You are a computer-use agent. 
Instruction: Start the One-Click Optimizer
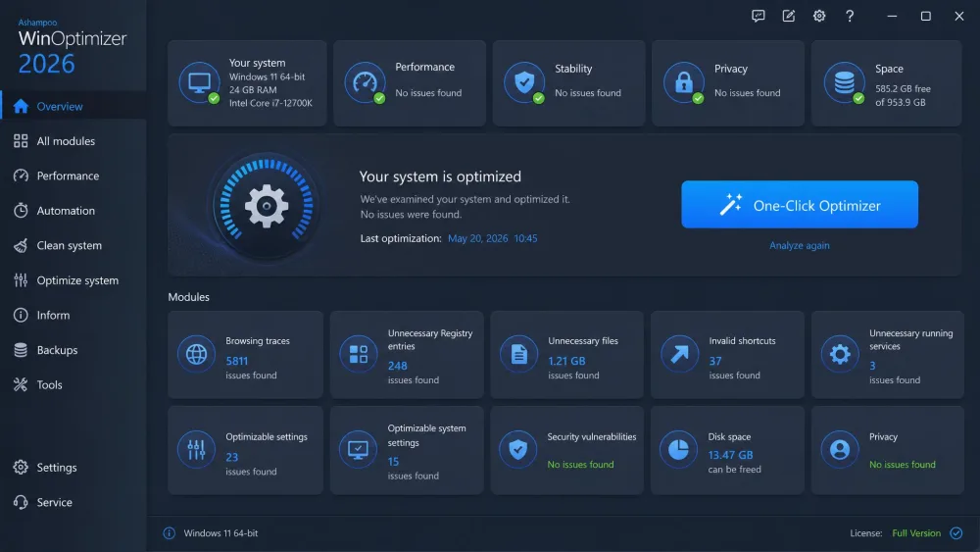pos(800,205)
